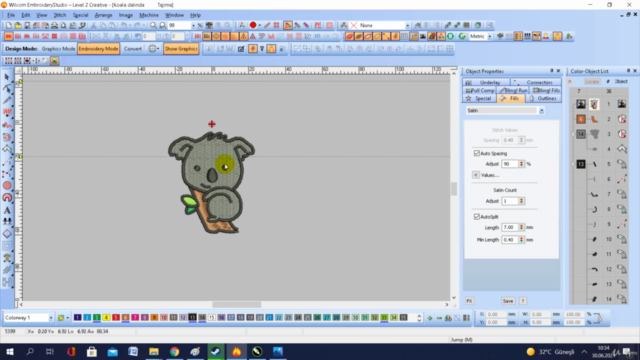640x360 pixels.
Task: Open the Colorway 1 dropdown
Action: (51, 318)
